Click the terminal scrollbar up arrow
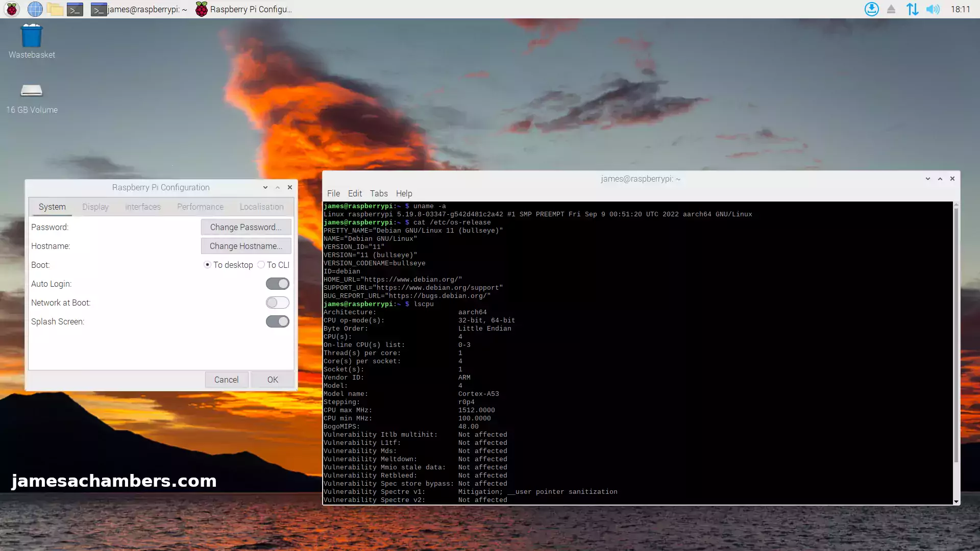This screenshot has height=551, width=980. (x=956, y=204)
